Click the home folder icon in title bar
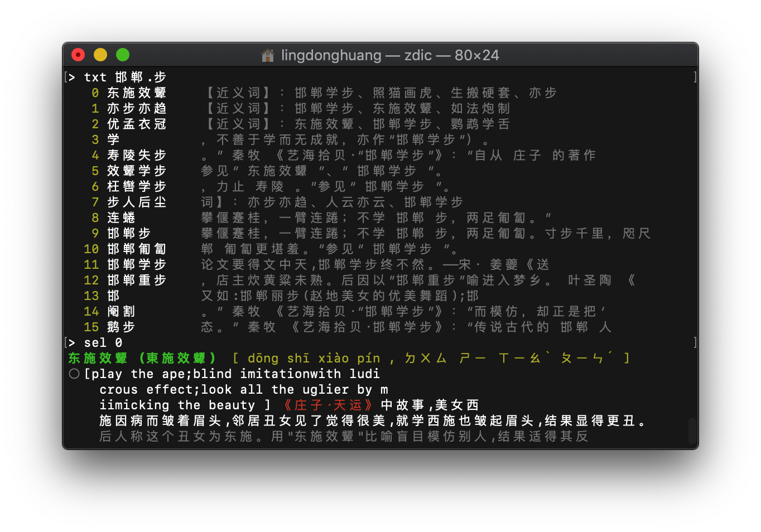 268,55
